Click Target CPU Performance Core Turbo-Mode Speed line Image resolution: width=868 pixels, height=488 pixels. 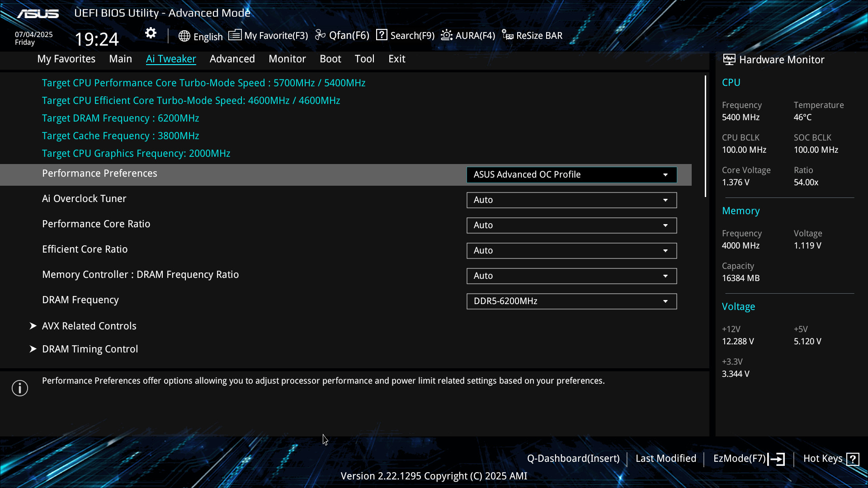coord(204,83)
